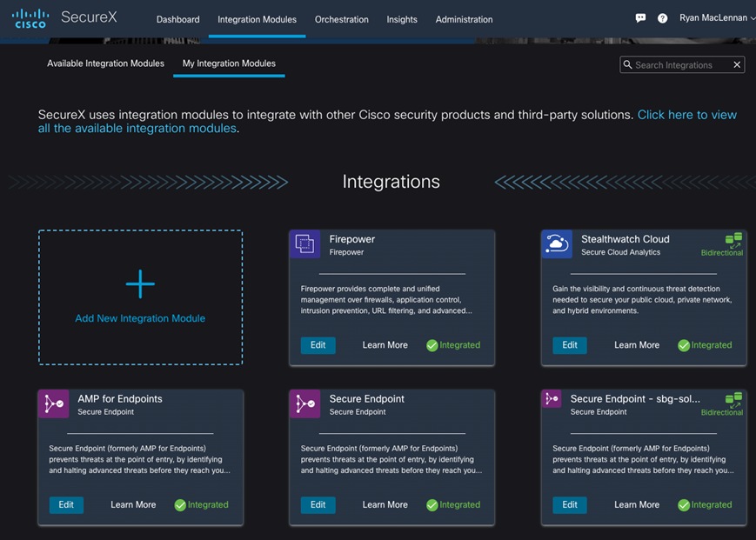Click the green Integrated checkmark on Firepower

432,345
